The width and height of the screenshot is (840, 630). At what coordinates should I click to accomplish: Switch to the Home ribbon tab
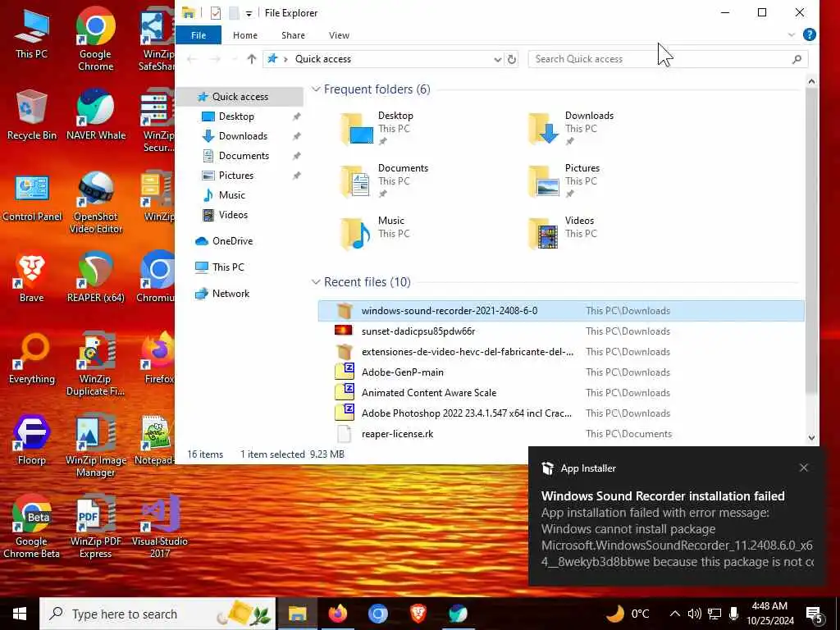pos(244,34)
